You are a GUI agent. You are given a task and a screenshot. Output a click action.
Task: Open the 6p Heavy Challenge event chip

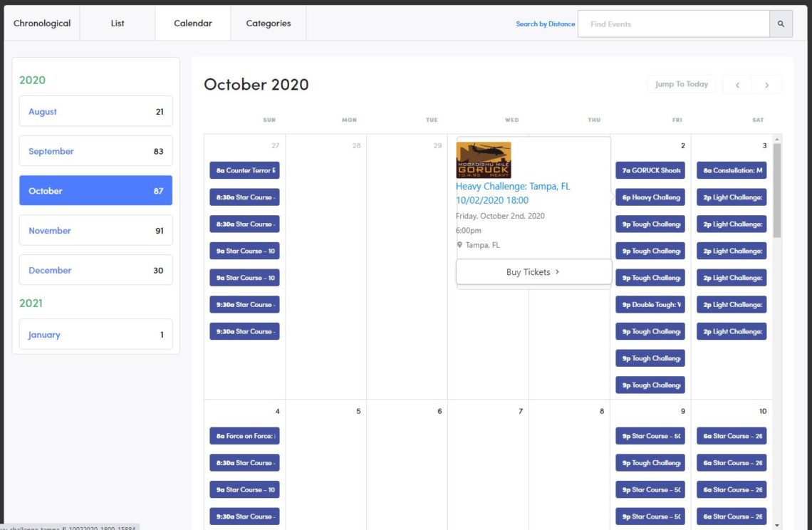[x=650, y=197]
